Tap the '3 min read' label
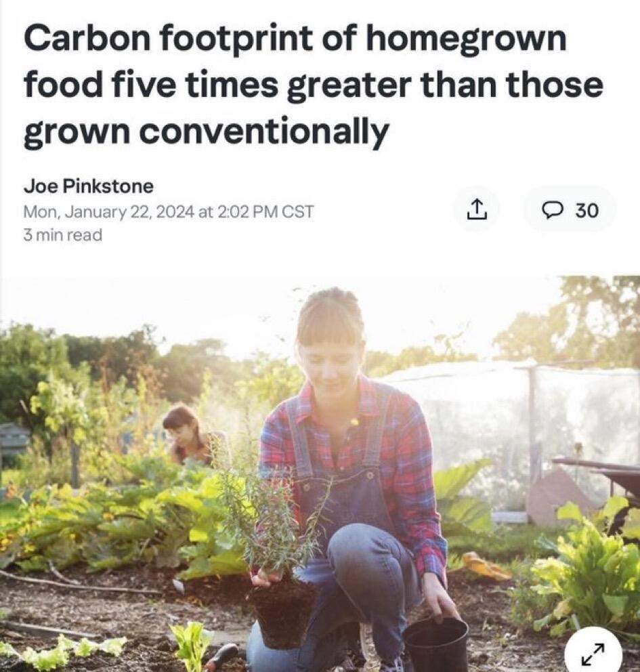640x672 pixels. [62, 235]
